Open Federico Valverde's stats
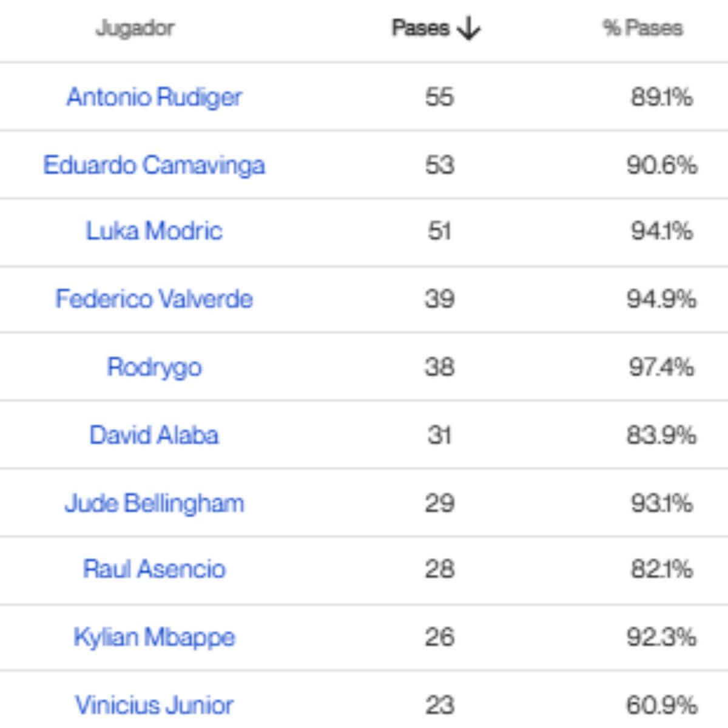 [x=157, y=299]
